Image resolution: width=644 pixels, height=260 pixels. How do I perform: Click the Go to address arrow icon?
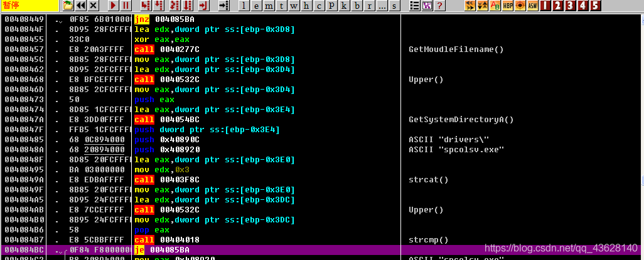[223, 6]
